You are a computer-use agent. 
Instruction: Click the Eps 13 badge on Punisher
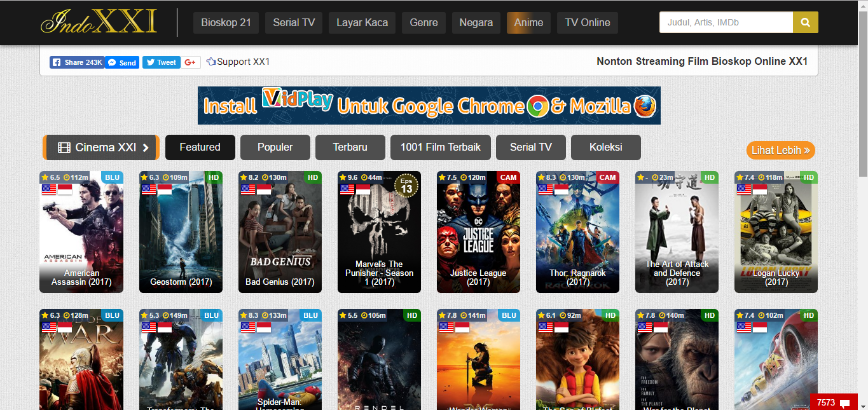(x=407, y=185)
